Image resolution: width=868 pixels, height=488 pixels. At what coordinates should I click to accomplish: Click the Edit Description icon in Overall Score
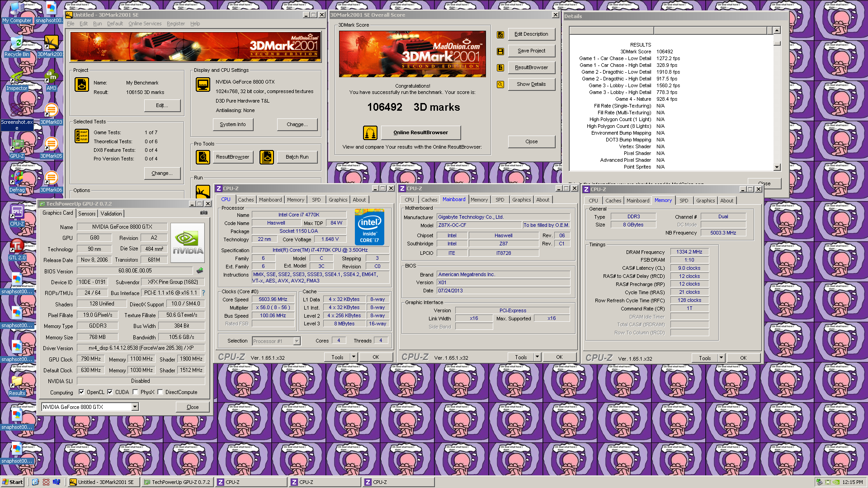[500, 34]
